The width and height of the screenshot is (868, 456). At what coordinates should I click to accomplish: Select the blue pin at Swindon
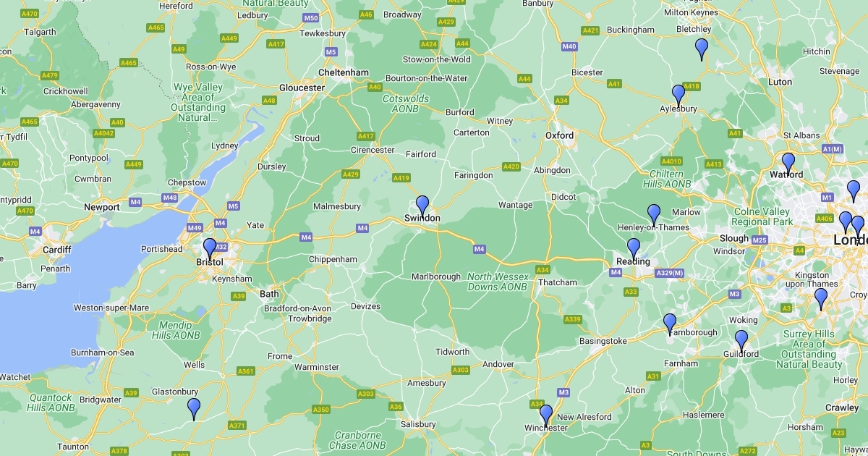coord(422,206)
